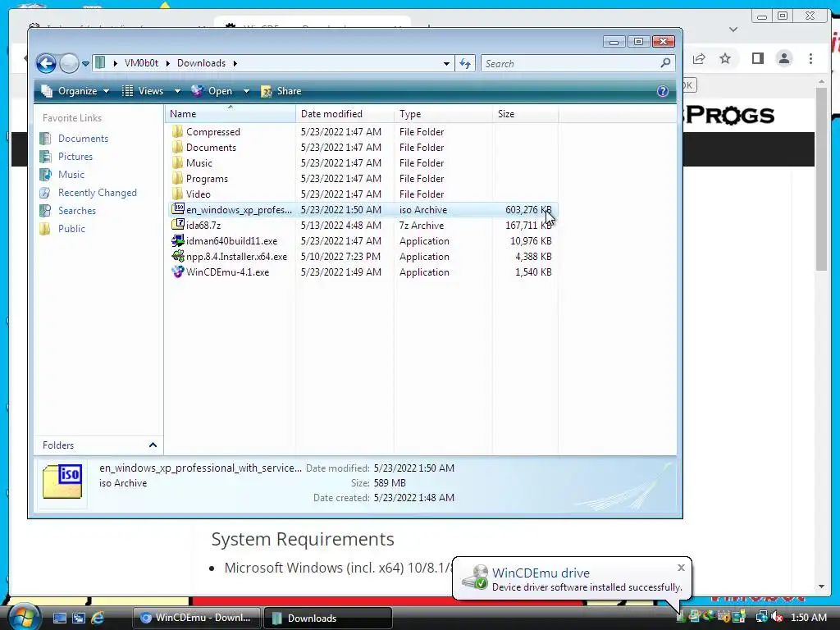The height and width of the screenshot is (630, 840).
Task: Click Switch between windows quick launch icon
Action: [78, 618]
